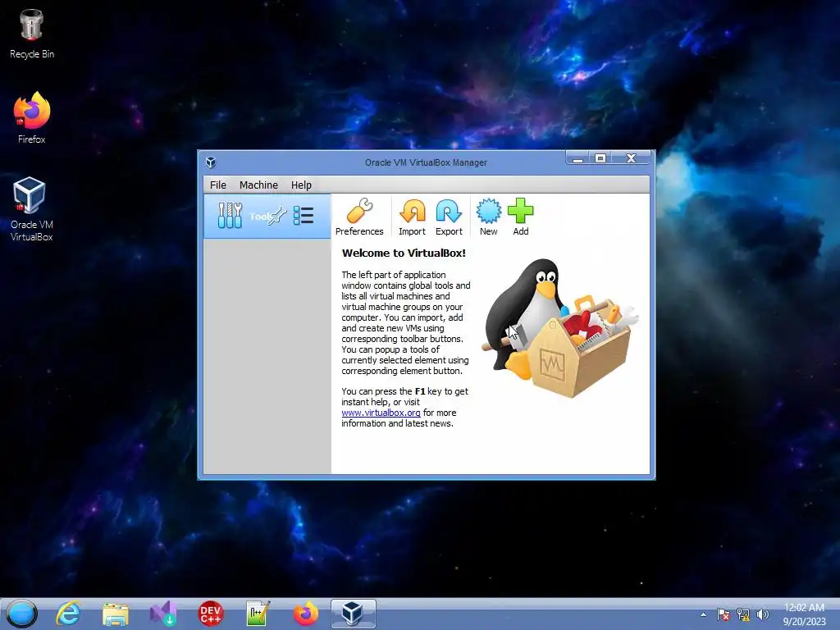
Task: Click the Import appliance icon
Action: (x=412, y=217)
